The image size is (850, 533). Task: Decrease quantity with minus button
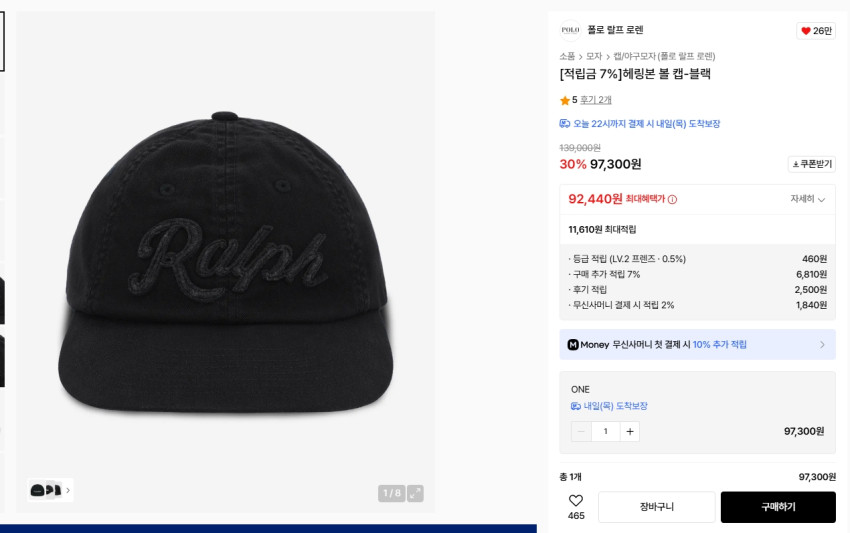click(581, 431)
